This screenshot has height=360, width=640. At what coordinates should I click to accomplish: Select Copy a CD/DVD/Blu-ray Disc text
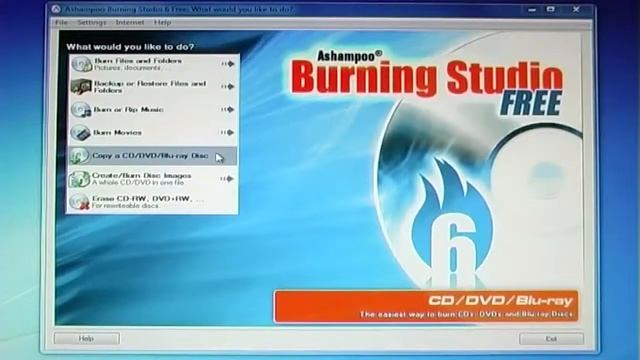(x=150, y=156)
